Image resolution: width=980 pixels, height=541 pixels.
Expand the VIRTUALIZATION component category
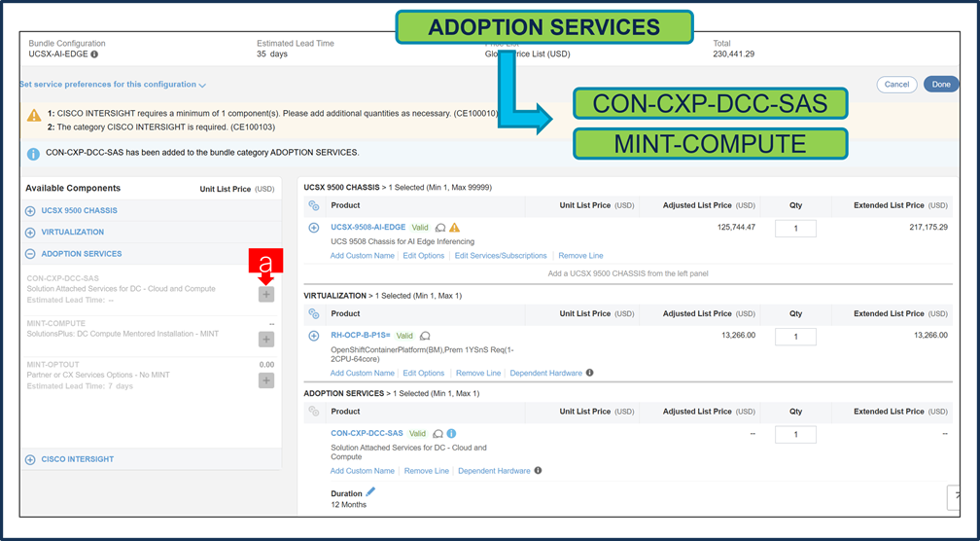tap(30, 232)
